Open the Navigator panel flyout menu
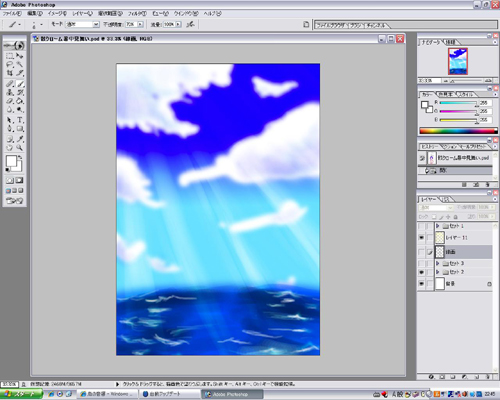500x400 pixels. [495, 42]
